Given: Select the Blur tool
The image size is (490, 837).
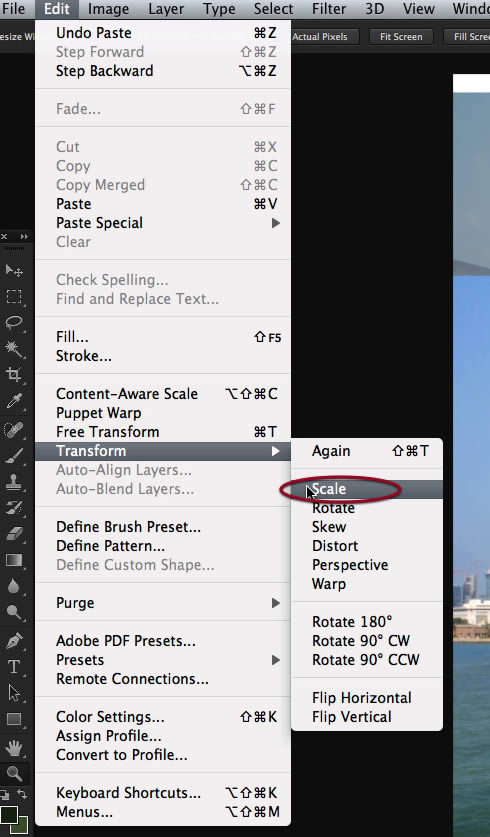Looking at the screenshot, I should (14, 586).
